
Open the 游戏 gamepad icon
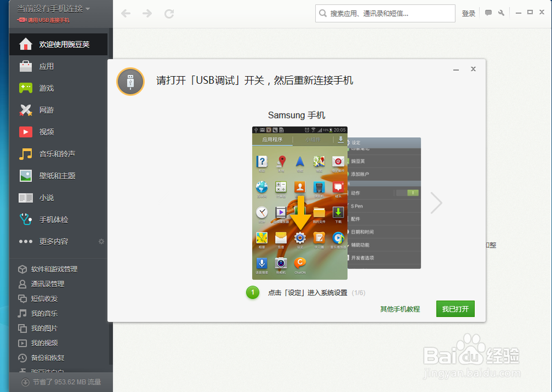[x=26, y=88]
